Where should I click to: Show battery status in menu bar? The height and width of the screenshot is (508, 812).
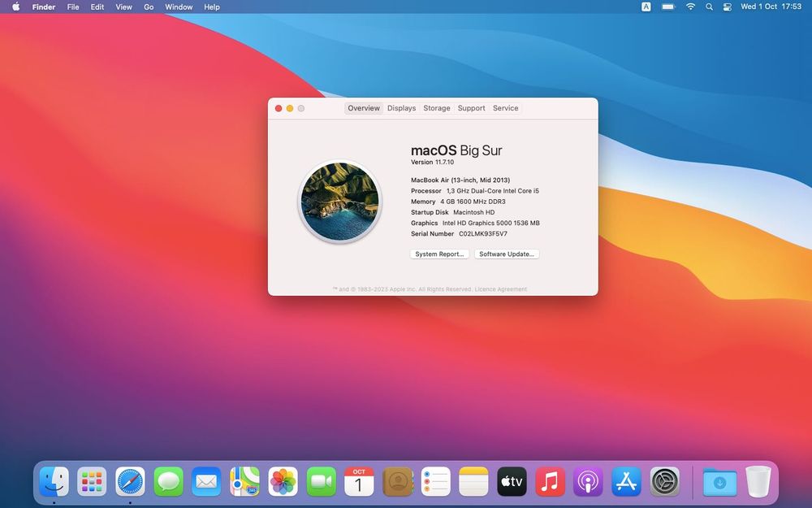[x=668, y=7]
